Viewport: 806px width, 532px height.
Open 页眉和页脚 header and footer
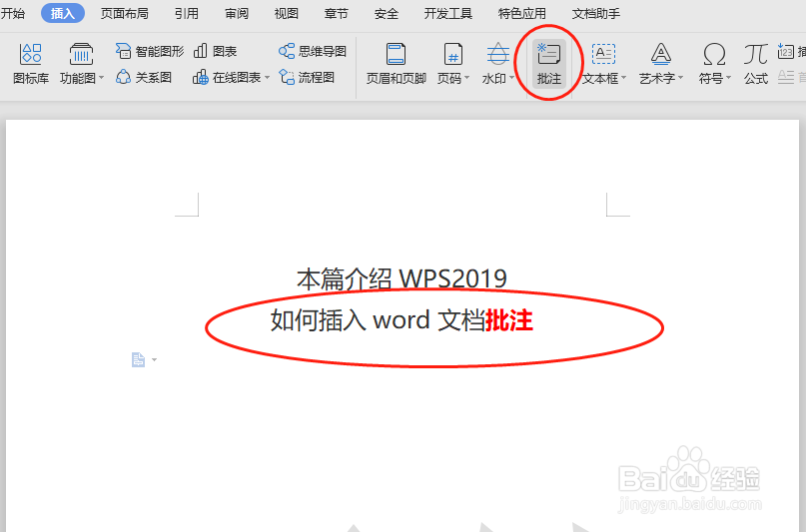(396, 64)
